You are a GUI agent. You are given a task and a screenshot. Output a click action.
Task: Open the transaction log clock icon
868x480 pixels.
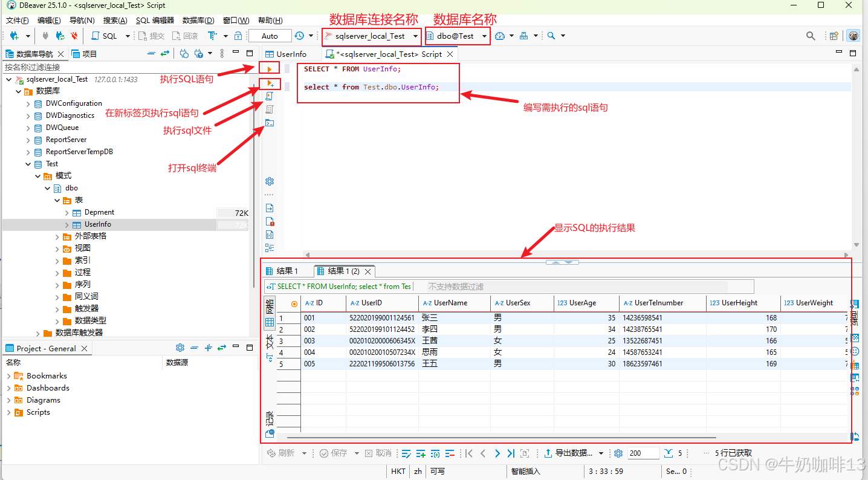[299, 36]
